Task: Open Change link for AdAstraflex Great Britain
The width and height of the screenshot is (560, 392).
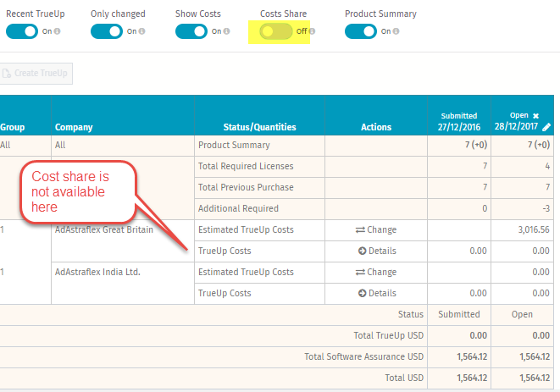Action: pyautogui.click(x=376, y=230)
